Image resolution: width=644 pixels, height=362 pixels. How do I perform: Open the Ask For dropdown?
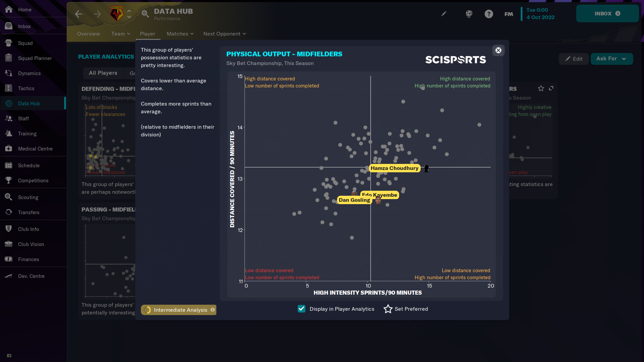click(611, 59)
